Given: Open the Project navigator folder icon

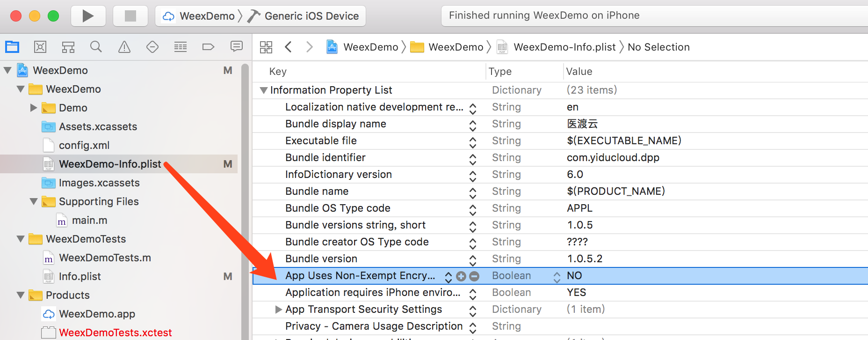Looking at the screenshot, I should (12, 47).
